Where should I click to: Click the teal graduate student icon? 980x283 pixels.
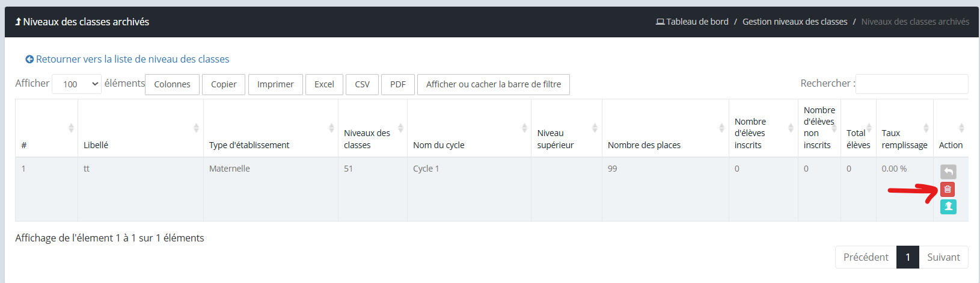pos(948,207)
